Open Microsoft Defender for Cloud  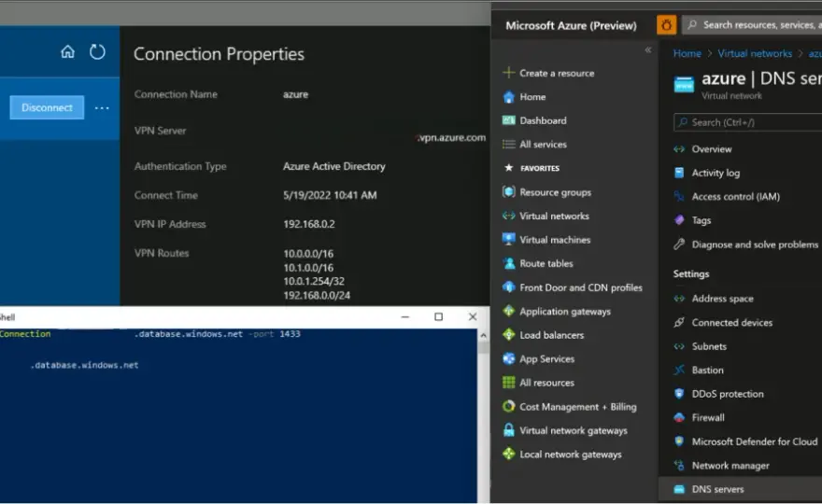click(x=754, y=441)
